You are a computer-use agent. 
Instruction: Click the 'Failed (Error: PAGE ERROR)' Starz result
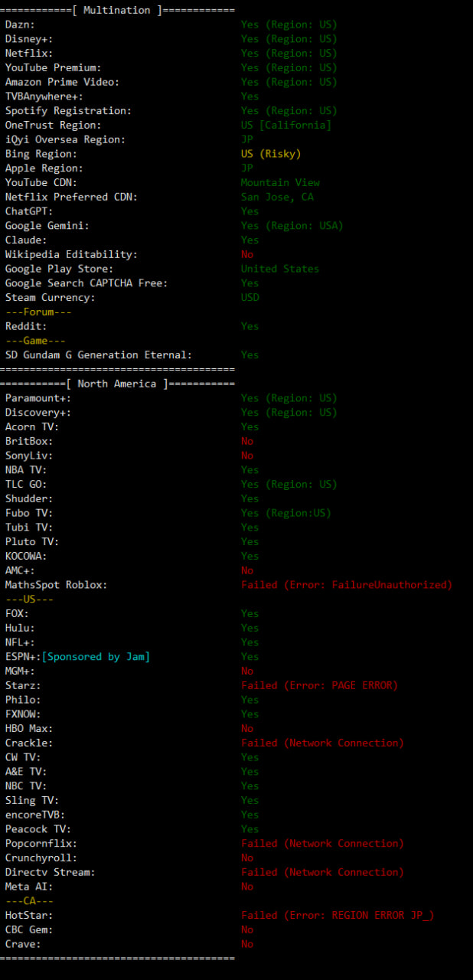tap(319, 685)
